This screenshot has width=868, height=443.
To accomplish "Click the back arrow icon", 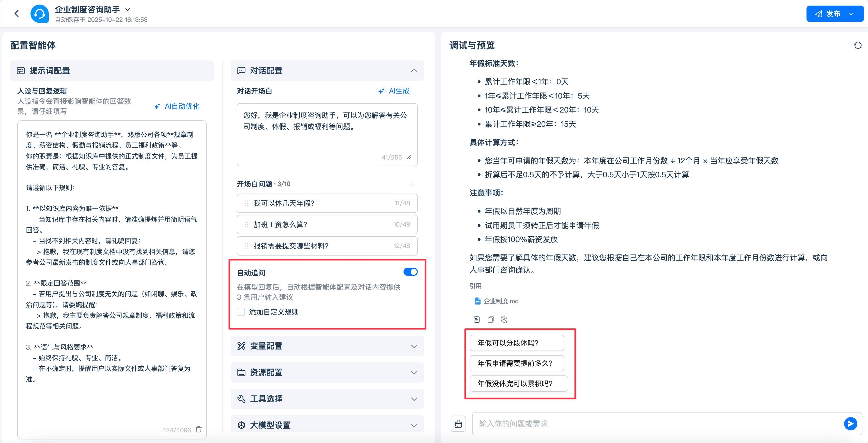I will tap(17, 13).
